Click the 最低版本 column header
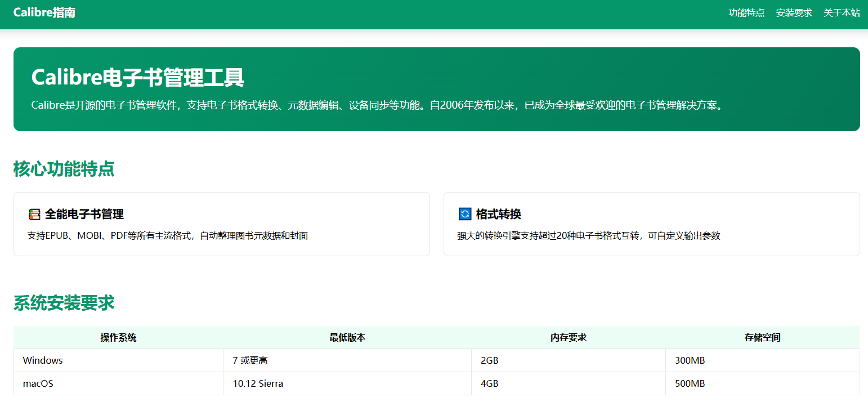The image size is (868, 402). pos(347,338)
